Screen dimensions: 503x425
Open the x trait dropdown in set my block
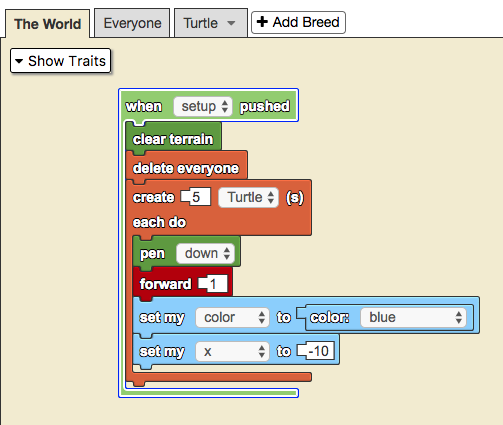coord(232,351)
